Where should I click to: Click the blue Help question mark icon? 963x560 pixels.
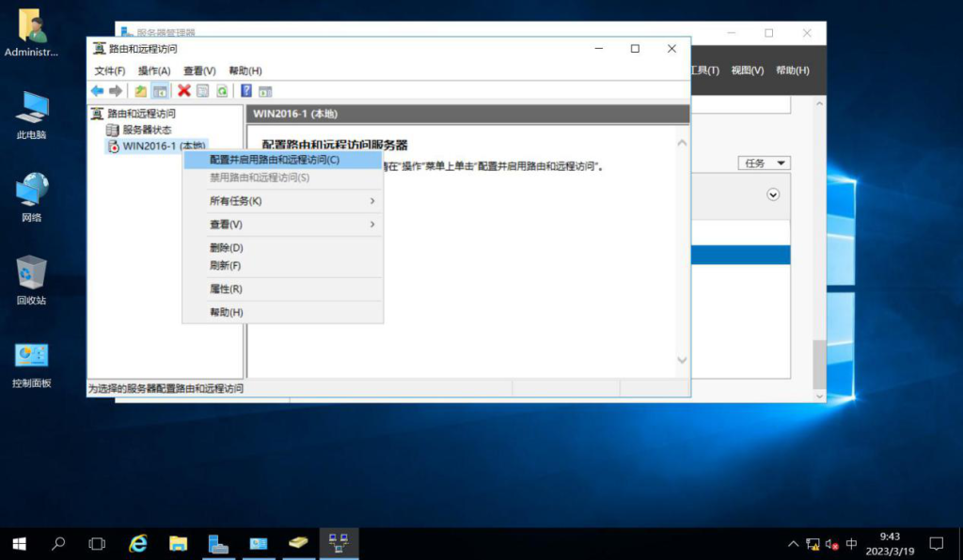[246, 91]
